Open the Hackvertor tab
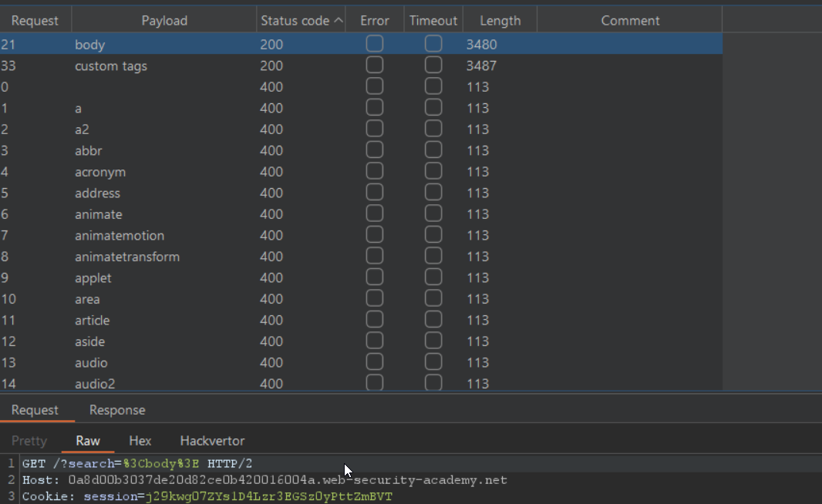This screenshot has height=504, width=822. pos(212,441)
